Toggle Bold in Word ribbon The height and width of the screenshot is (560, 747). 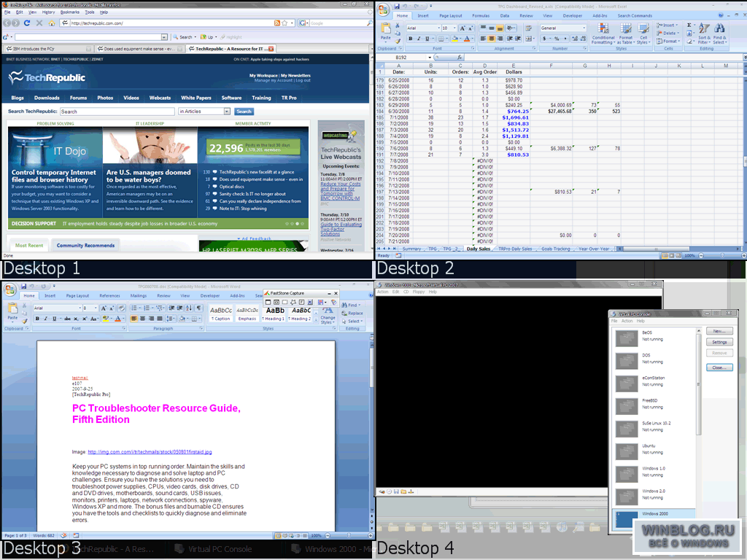point(37,319)
